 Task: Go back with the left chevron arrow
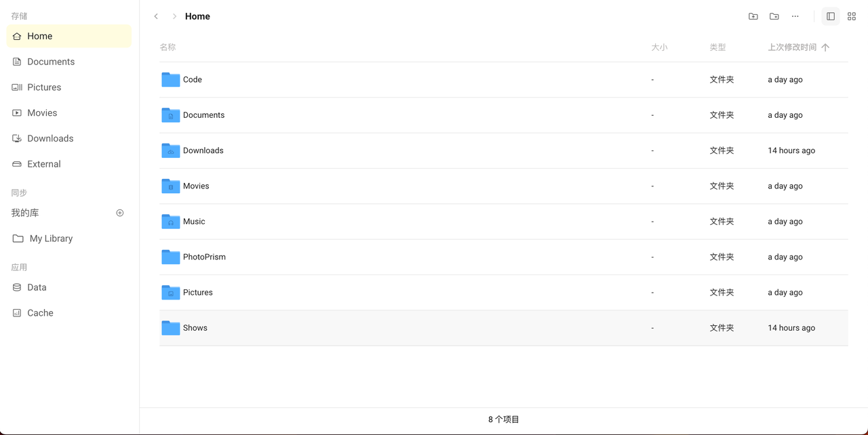[156, 16]
